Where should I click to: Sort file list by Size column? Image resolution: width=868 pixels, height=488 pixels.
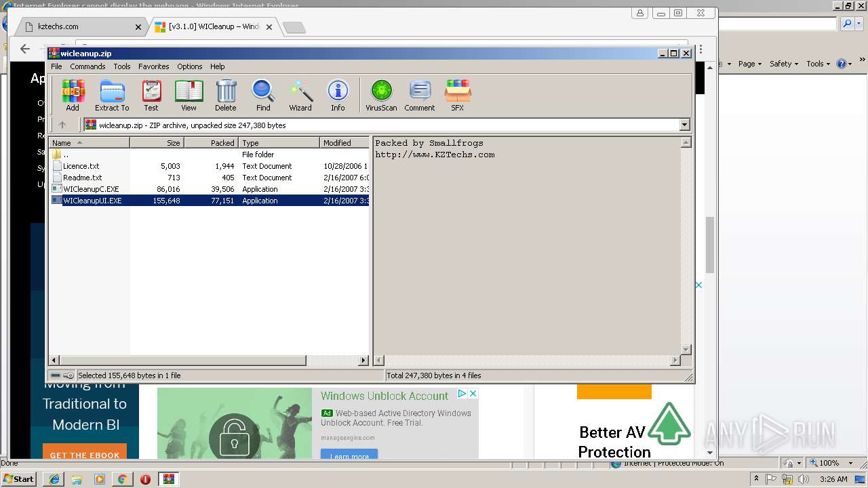click(157, 143)
